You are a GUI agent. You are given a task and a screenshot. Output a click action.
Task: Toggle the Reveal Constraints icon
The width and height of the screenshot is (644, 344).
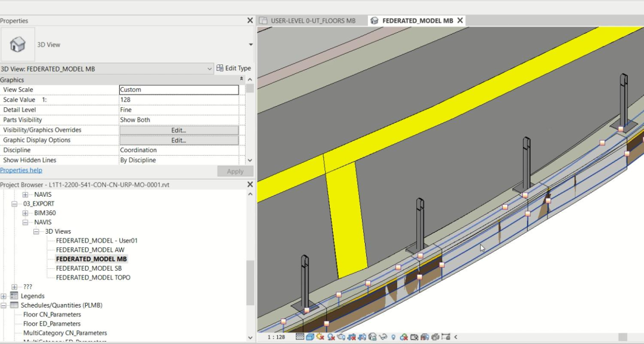445,337
